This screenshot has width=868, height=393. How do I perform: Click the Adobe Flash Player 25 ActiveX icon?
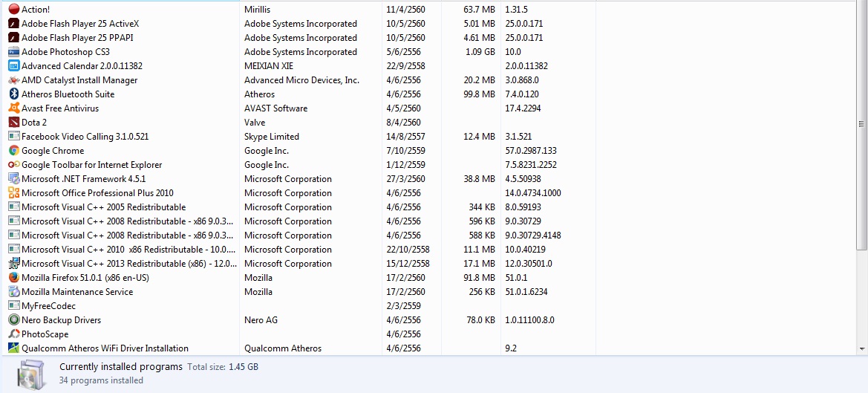pos(14,24)
